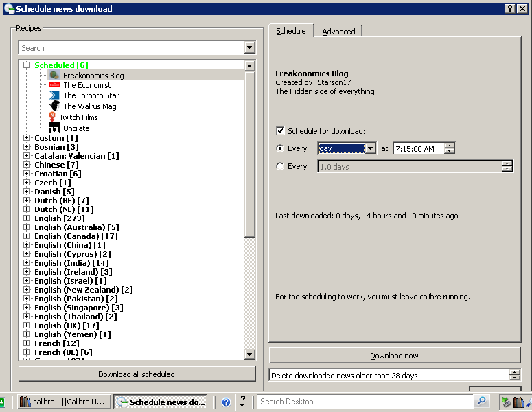Increase the 7:15:00 AM time stepper
The height and width of the screenshot is (412, 532).
(x=450, y=146)
